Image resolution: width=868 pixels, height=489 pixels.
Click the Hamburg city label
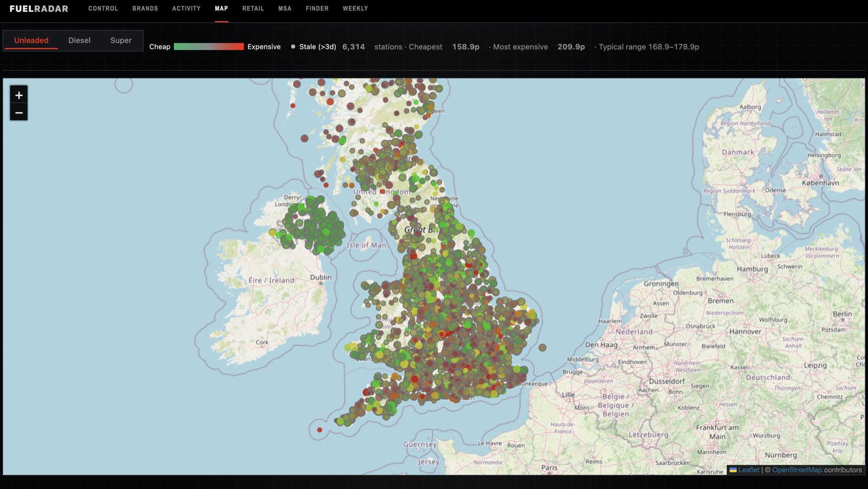pyautogui.click(x=752, y=269)
